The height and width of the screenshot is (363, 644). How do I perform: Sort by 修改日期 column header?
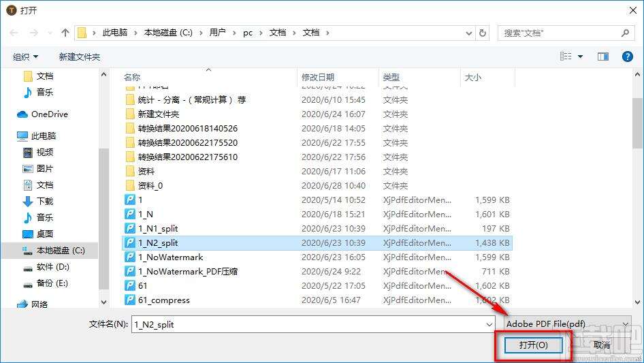pos(318,77)
